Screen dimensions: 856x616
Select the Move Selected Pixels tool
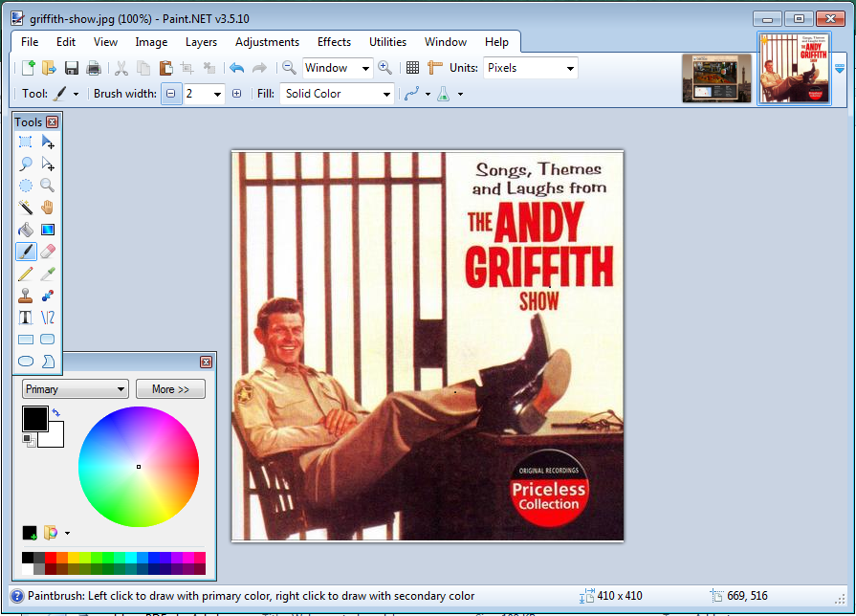click(48, 142)
